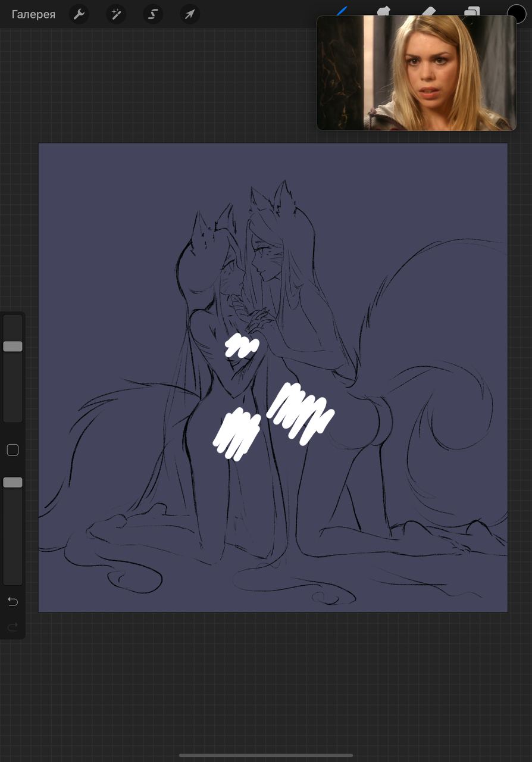This screenshot has height=762, width=532.
Task: Open the black color picker circle
Action: (x=517, y=13)
